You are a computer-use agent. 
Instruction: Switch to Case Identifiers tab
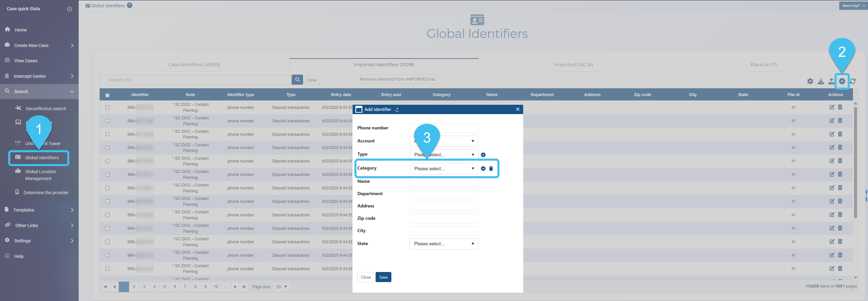tap(194, 65)
